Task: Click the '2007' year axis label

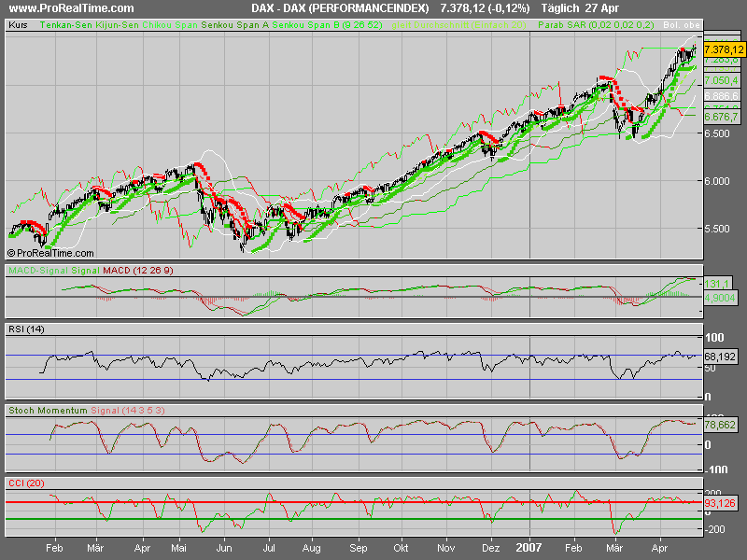Action: pyautogui.click(x=529, y=548)
